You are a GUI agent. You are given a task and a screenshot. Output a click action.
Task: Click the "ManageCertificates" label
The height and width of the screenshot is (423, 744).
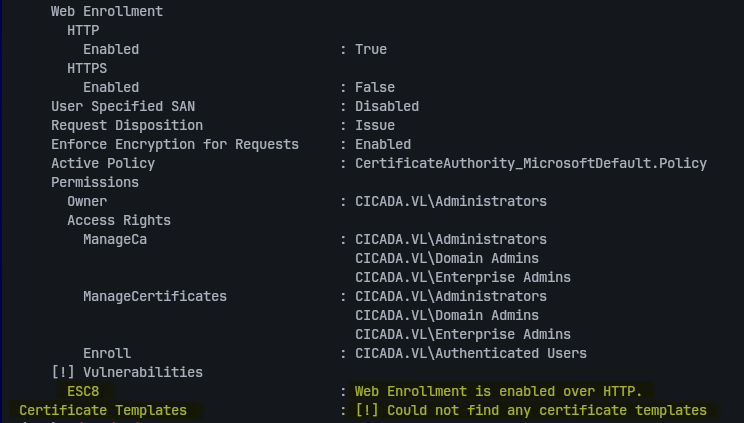pos(155,296)
